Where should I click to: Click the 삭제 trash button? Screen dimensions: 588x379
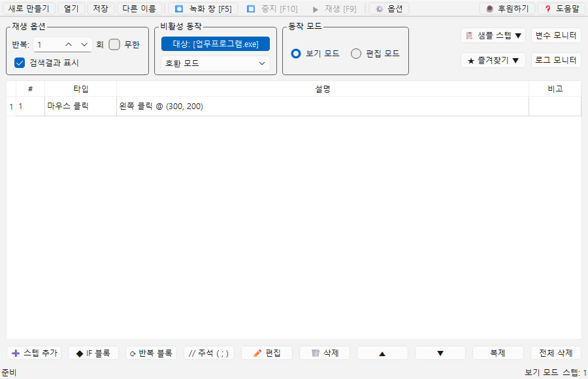coord(325,353)
